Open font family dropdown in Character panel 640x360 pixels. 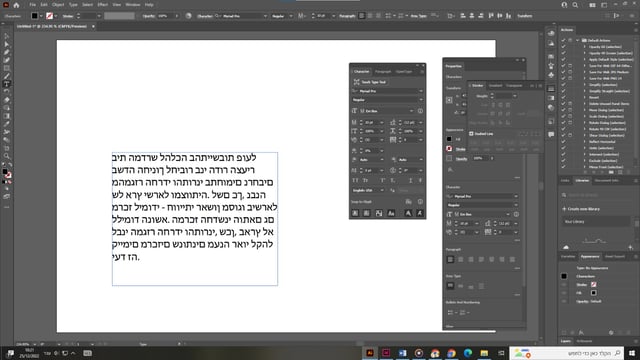[421, 91]
